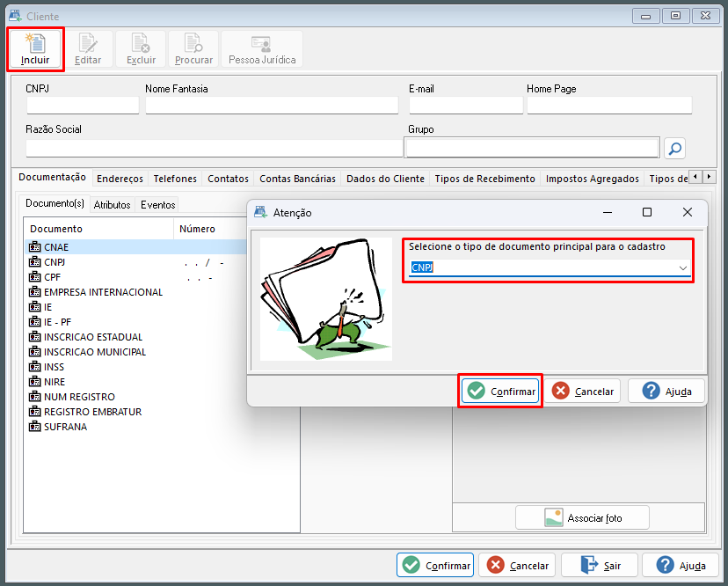Open the Impostos Agregados tab
Screen dimensions: 728x586
593,179
